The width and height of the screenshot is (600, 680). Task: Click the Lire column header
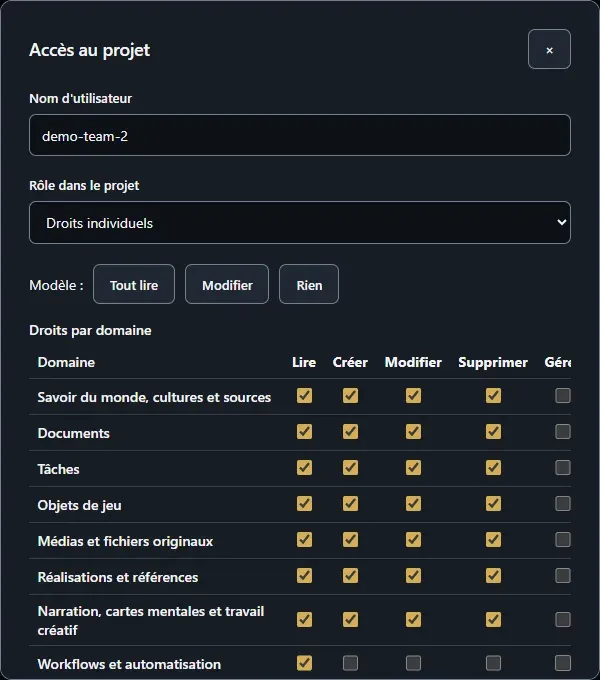coord(304,362)
